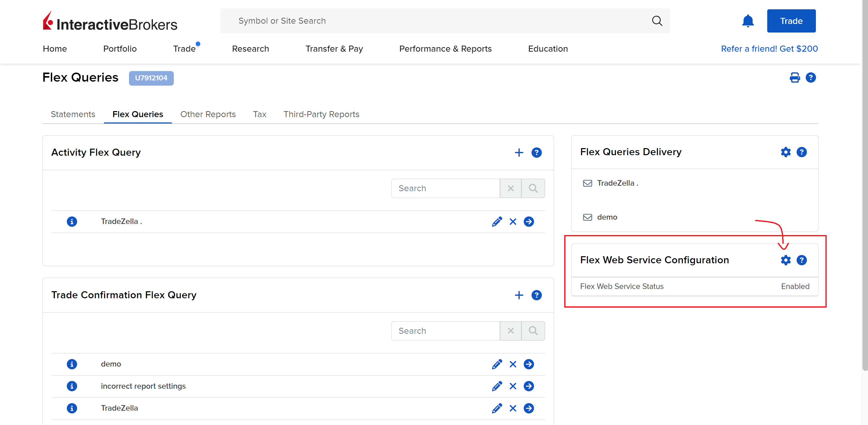Delete the demo trade confirmation query
The image size is (868, 425).
(x=513, y=364)
